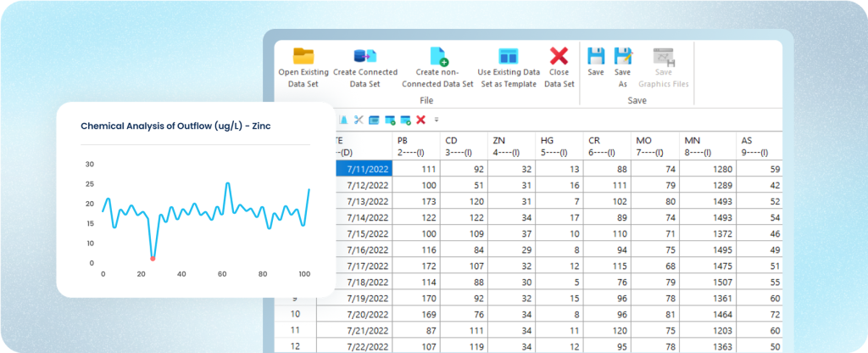Screen dimensions: 868x353
Task: Click the red X Close Data Set icon
Action: click(559, 57)
